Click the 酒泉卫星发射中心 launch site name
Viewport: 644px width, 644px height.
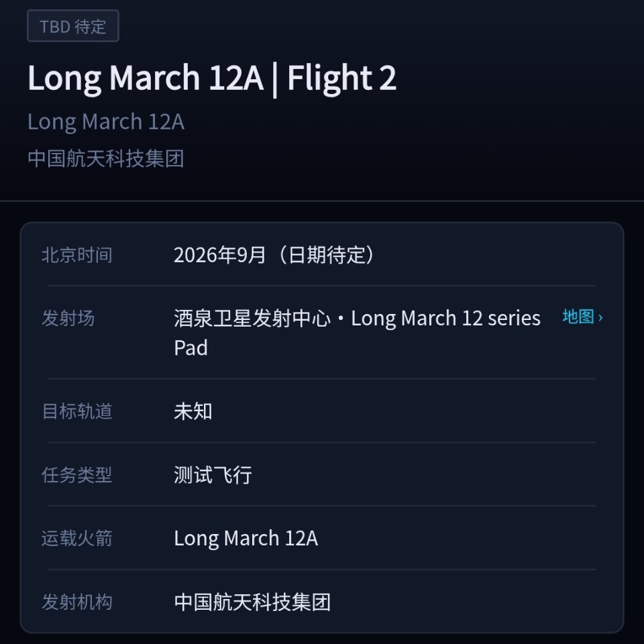252,318
